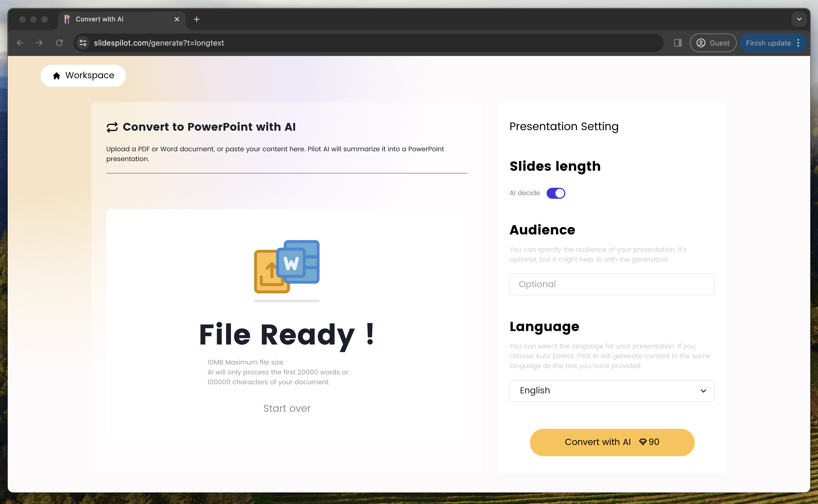818x504 pixels.
Task: Click the Audience Optional input field
Action: [612, 284]
